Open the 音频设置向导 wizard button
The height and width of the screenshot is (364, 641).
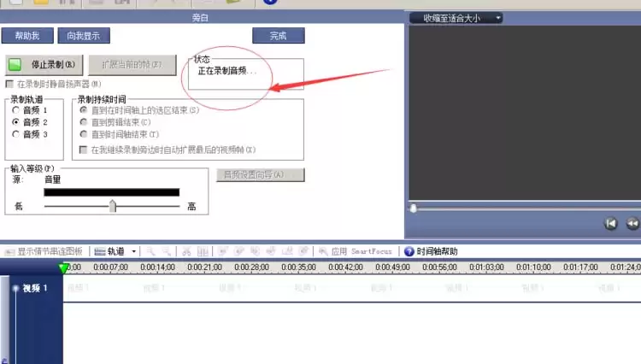pos(261,175)
